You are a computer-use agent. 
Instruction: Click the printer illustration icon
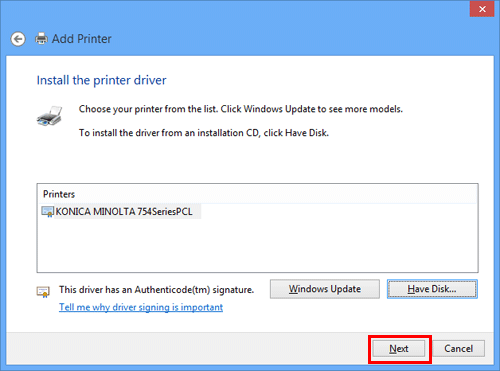tap(50, 116)
